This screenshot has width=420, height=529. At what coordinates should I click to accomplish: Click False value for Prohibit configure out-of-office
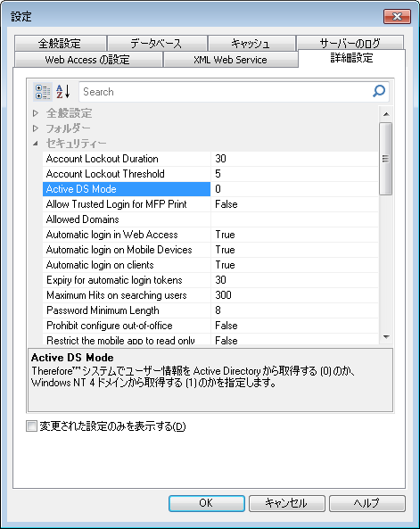click(x=294, y=326)
